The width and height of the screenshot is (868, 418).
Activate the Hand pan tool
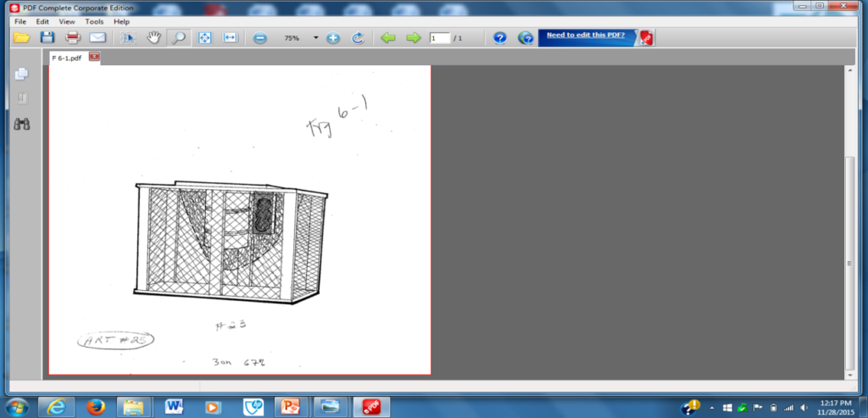tap(153, 37)
